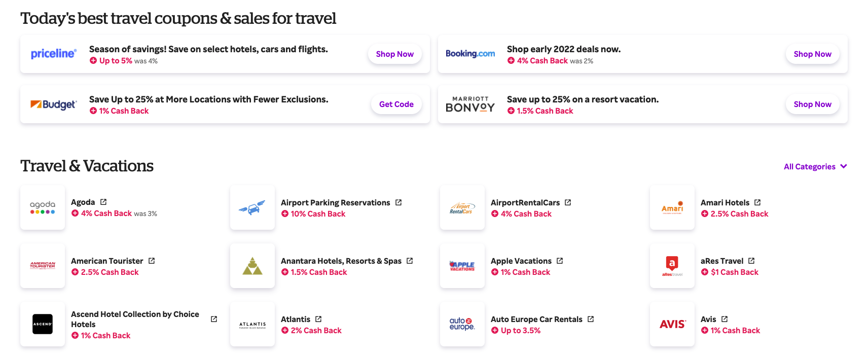Open external link icon next to American Tourister
Viewport: 868px width, 354px height.
[x=152, y=261]
